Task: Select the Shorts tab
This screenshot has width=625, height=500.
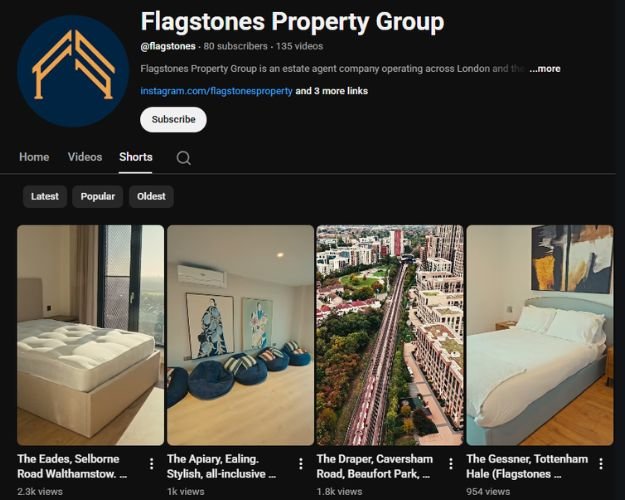Action: pos(136,157)
